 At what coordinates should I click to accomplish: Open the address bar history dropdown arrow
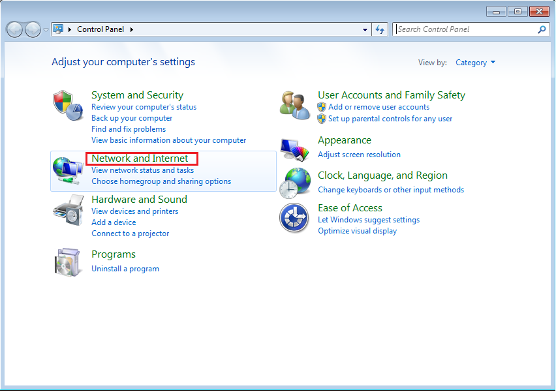(x=365, y=29)
